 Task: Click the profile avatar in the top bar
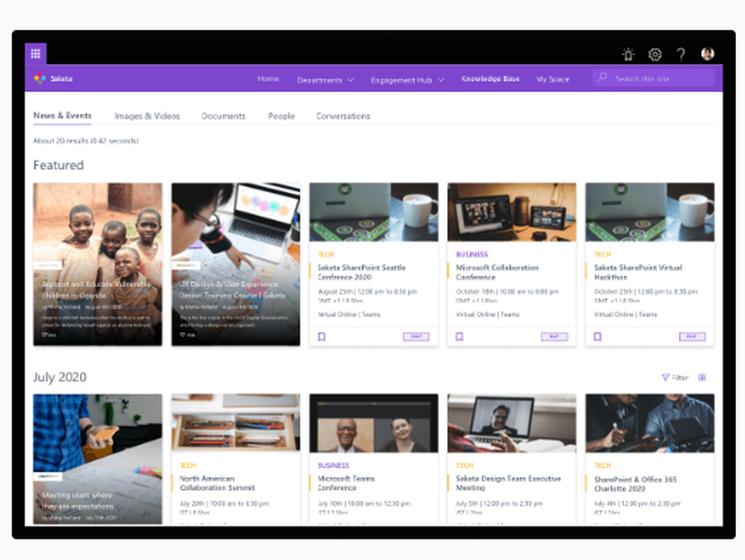click(707, 54)
